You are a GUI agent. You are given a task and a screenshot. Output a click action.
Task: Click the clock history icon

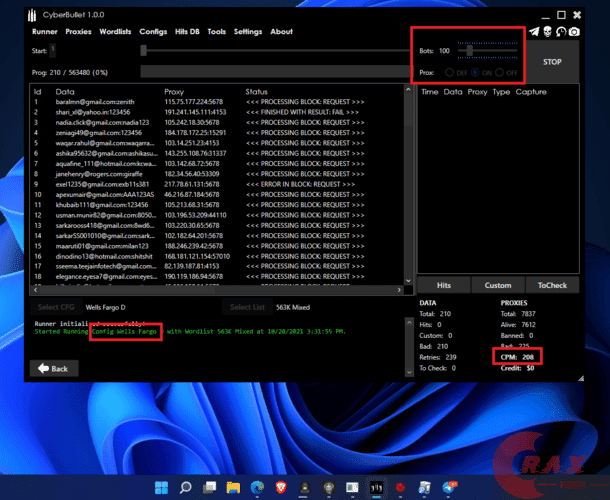tap(561, 32)
